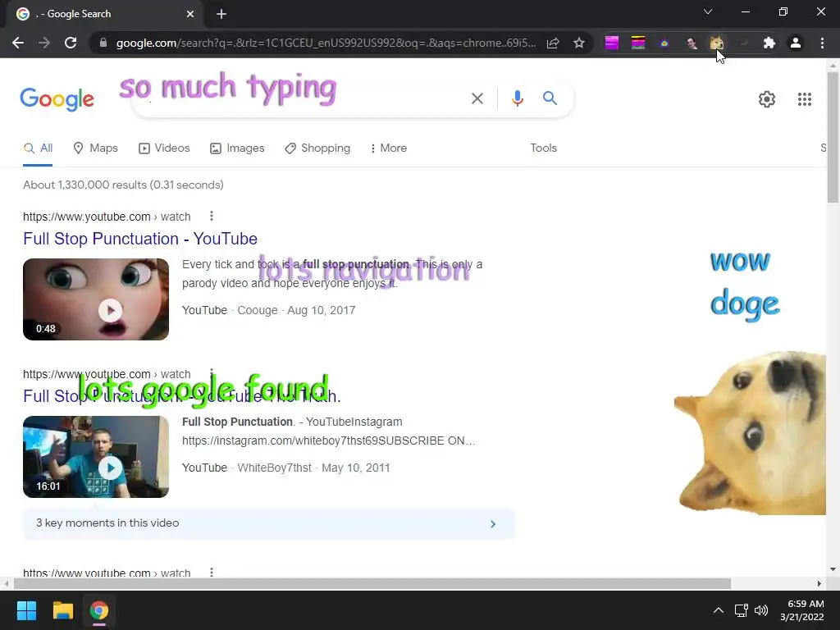
Task: Open options for the third youtube.com result
Action: pos(212,572)
